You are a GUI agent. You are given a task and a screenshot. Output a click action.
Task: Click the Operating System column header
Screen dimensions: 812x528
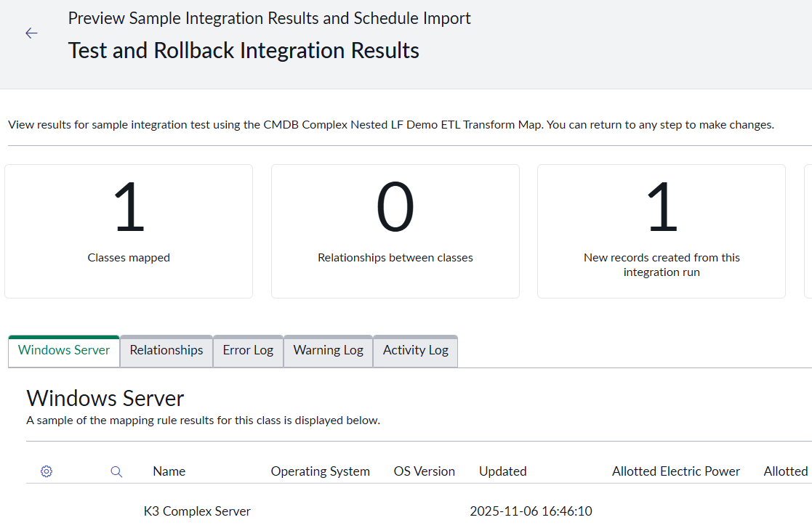pyautogui.click(x=320, y=471)
